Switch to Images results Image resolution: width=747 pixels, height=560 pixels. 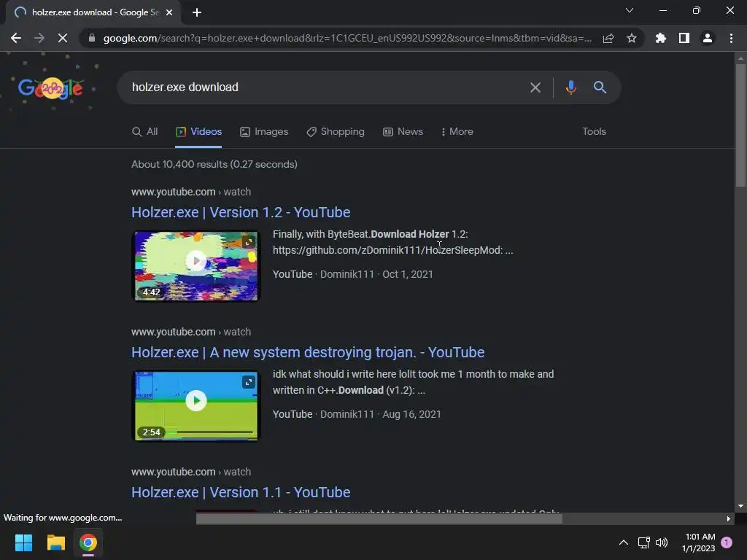[x=264, y=132]
